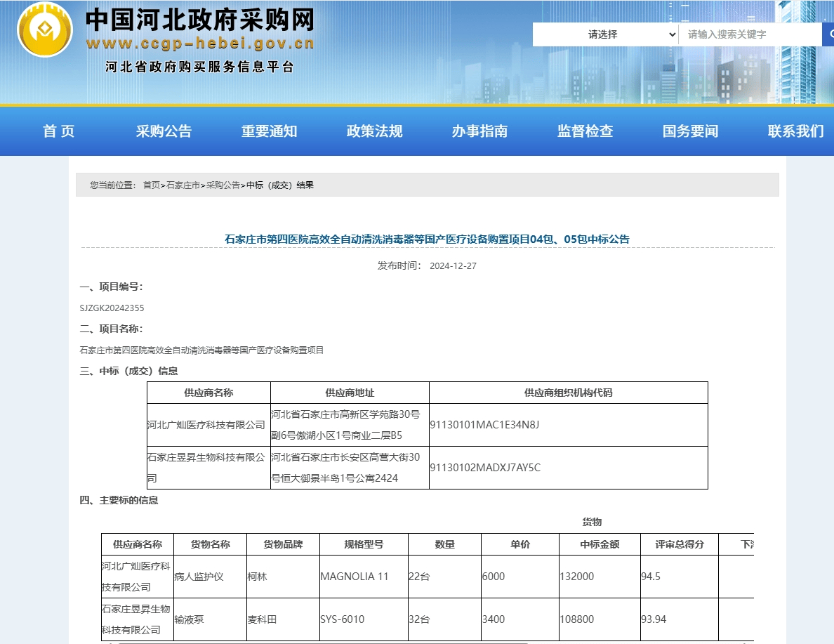The width and height of the screenshot is (834, 644).
Task: Click the 货物 caption above the goods table
Action: coord(592,522)
